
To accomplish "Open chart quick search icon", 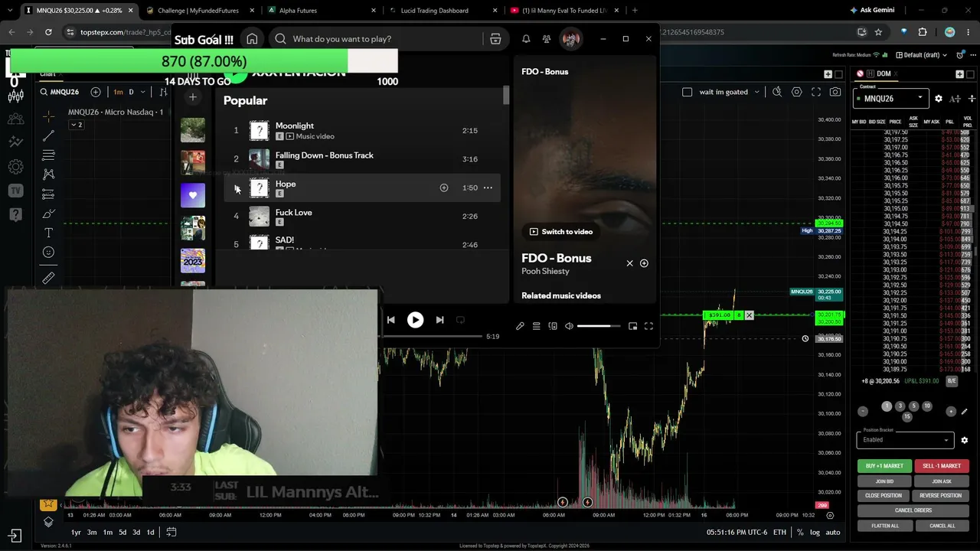I will [777, 92].
